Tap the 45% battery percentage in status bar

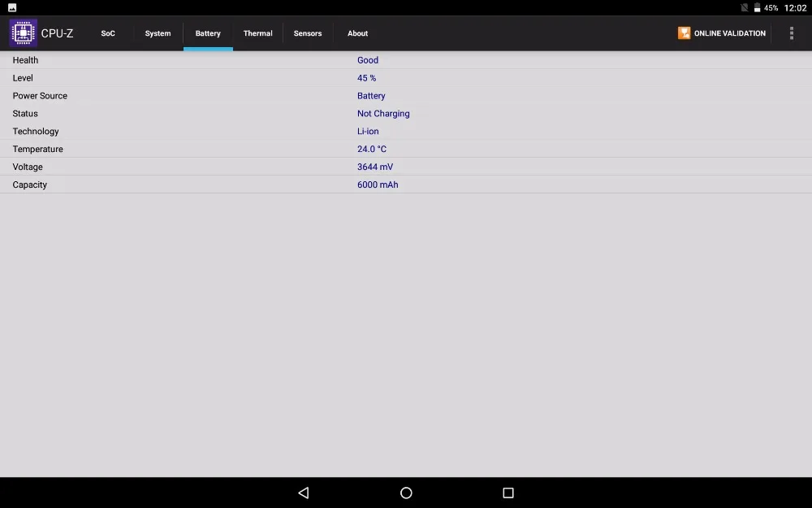point(771,8)
